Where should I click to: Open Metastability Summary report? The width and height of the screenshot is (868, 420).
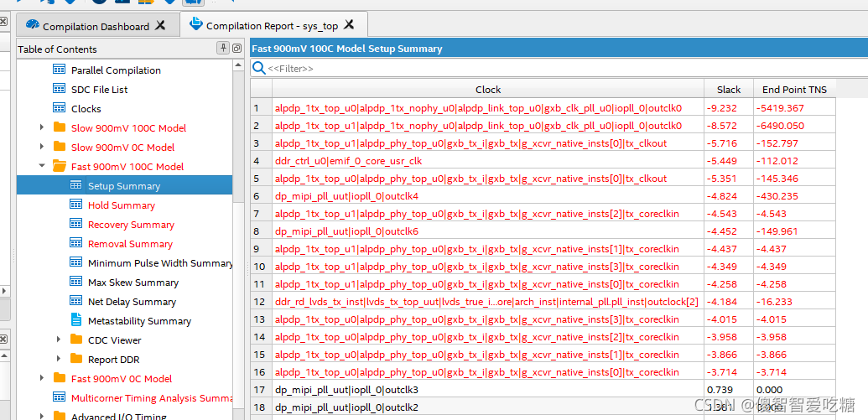coord(139,321)
